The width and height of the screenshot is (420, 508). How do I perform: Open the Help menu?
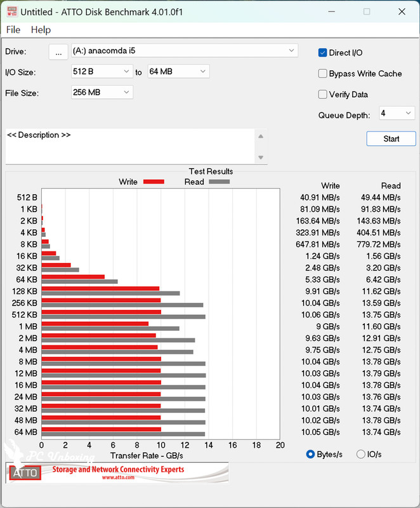[41, 30]
